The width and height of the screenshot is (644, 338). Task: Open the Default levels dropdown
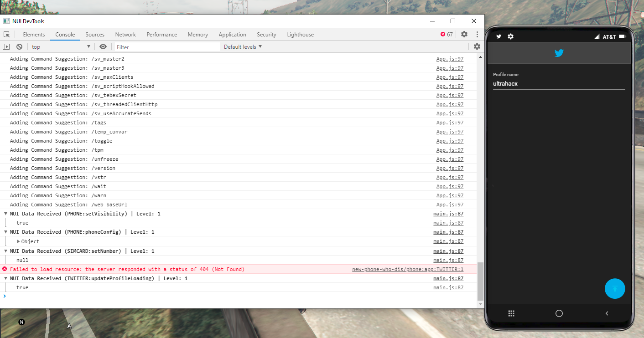coord(242,46)
